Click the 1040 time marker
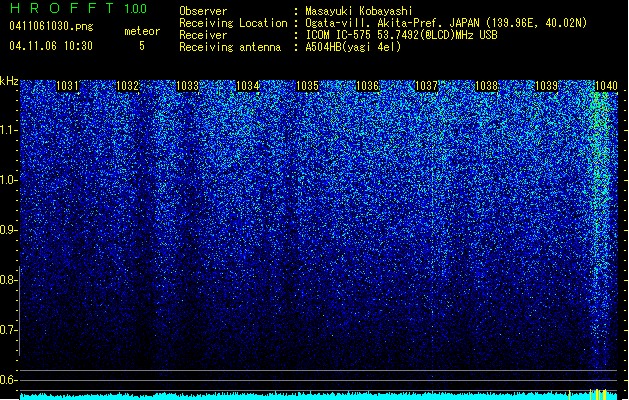 tap(606, 86)
